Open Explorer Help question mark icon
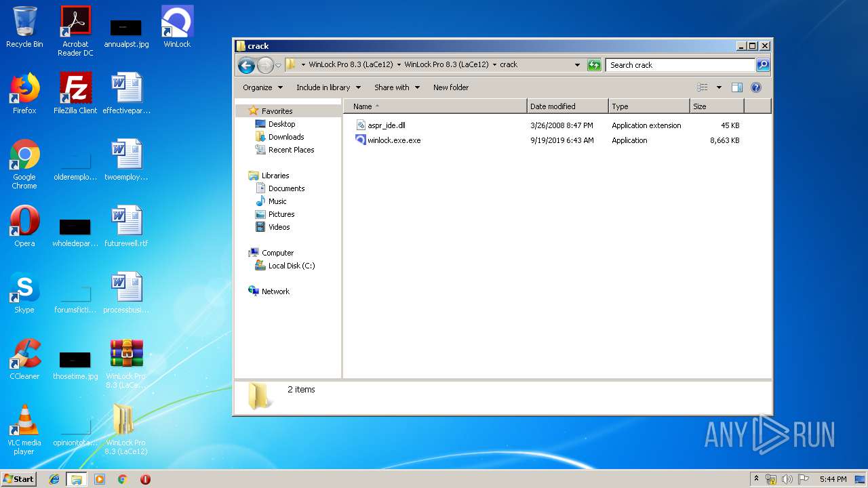 [x=756, y=87]
